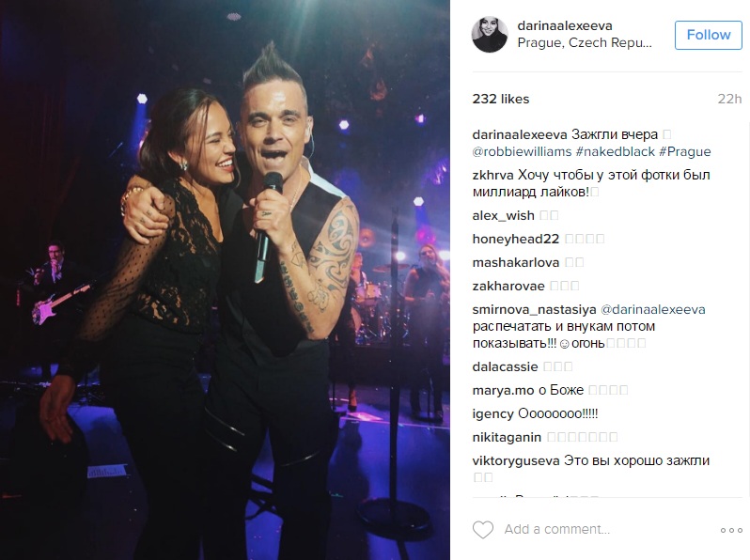Viewport: 750px width, 560px height.
Task: Follow the darinaalexeeva account
Action: pos(709,35)
